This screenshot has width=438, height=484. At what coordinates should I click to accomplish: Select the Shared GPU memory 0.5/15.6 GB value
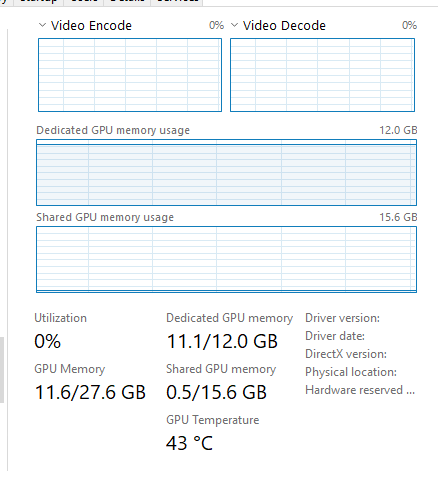coord(216,392)
